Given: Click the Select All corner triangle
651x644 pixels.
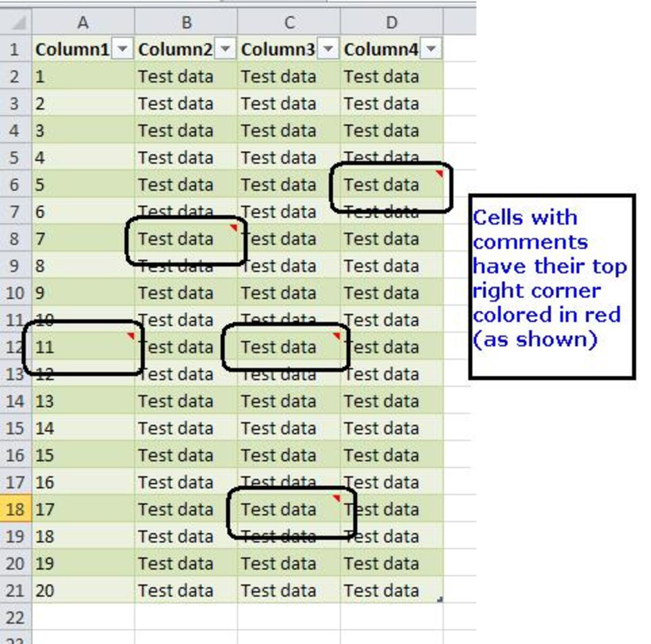Looking at the screenshot, I should pos(18,23).
